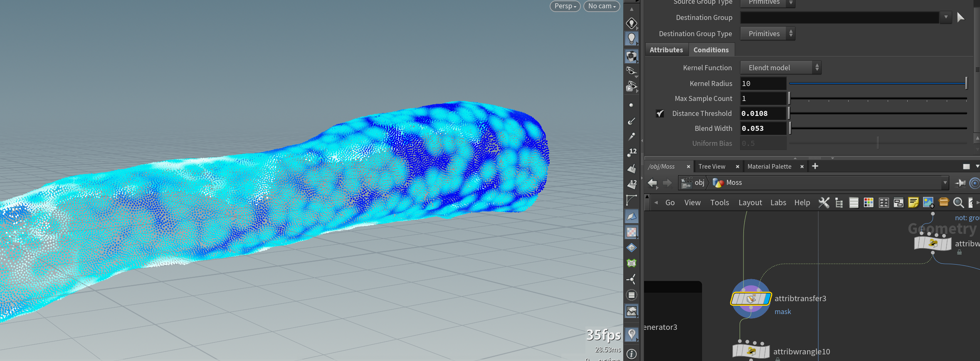
Task: Toggle display flag on attribtransfer3 node
Action: point(766,299)
